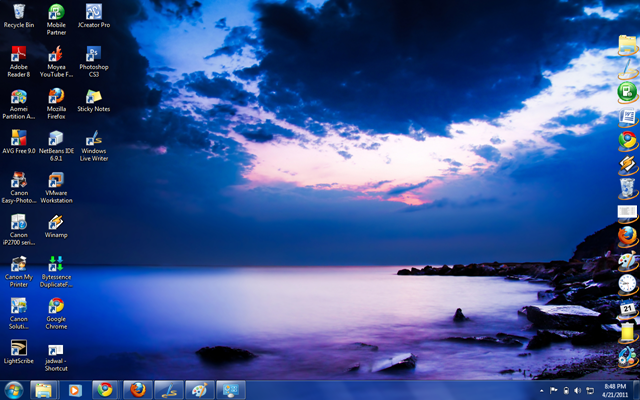Screen dimensions: 640x400
Task: Click the Show desktop button strip
Action: [636, 390]
